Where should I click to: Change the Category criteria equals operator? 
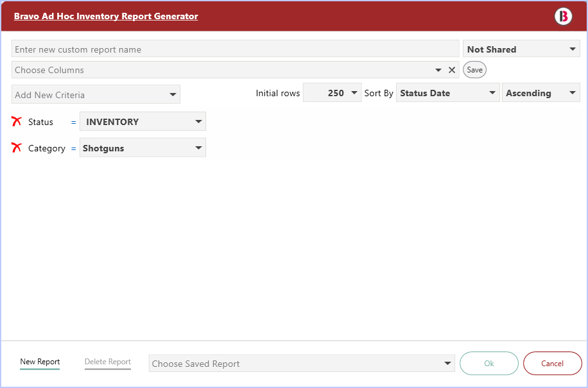coord(73,149)
